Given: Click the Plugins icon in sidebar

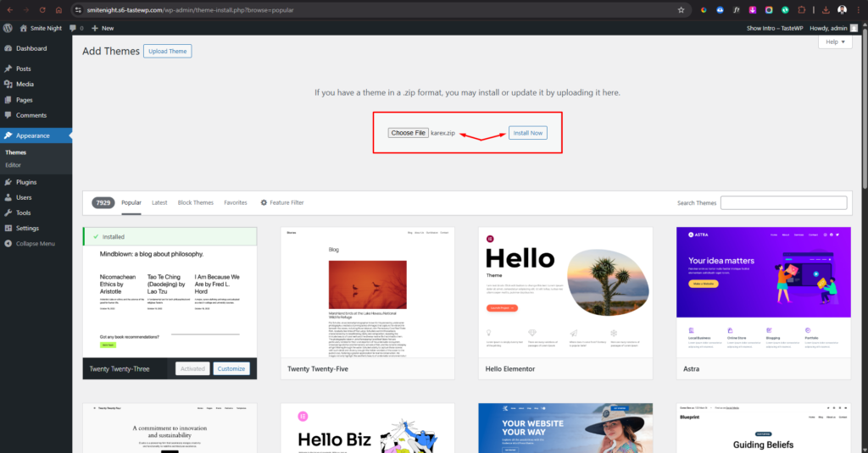Looking at the screenshot, I should pos(8,182).
